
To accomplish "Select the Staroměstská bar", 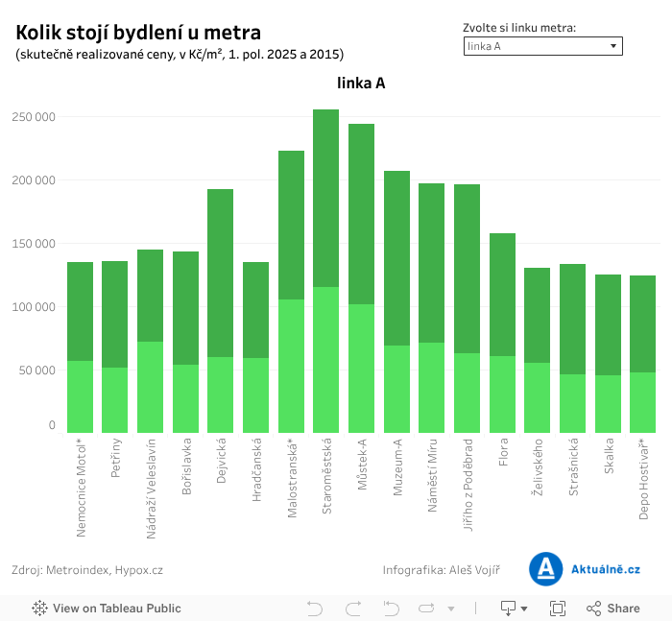I will coord(325,271).
